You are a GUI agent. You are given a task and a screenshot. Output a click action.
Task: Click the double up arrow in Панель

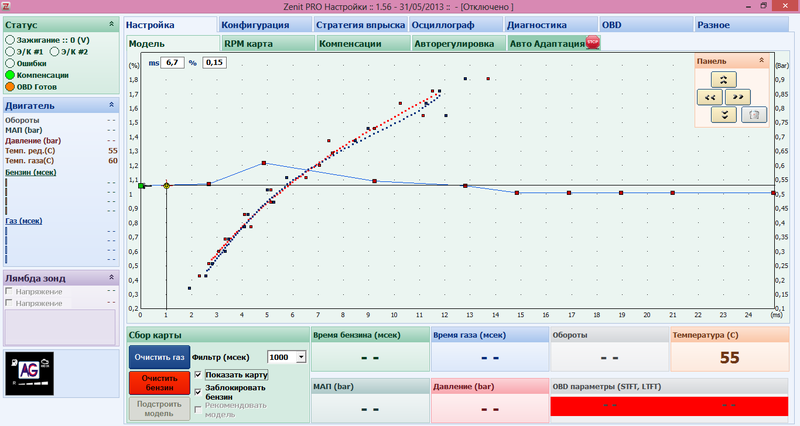point(723,80)
